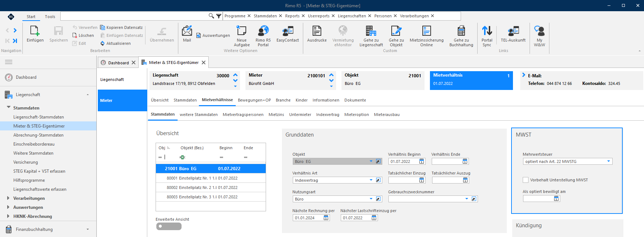The height and width of the screenshot is (237, 644).
Task: Click Aktualisieren to refresh
Action: (x=116, y=43)
